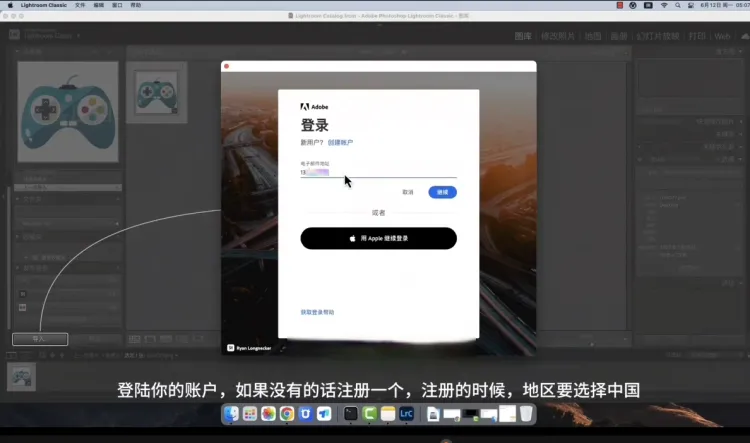Click the St Adobe Stock badge icon

coord(231,348)
